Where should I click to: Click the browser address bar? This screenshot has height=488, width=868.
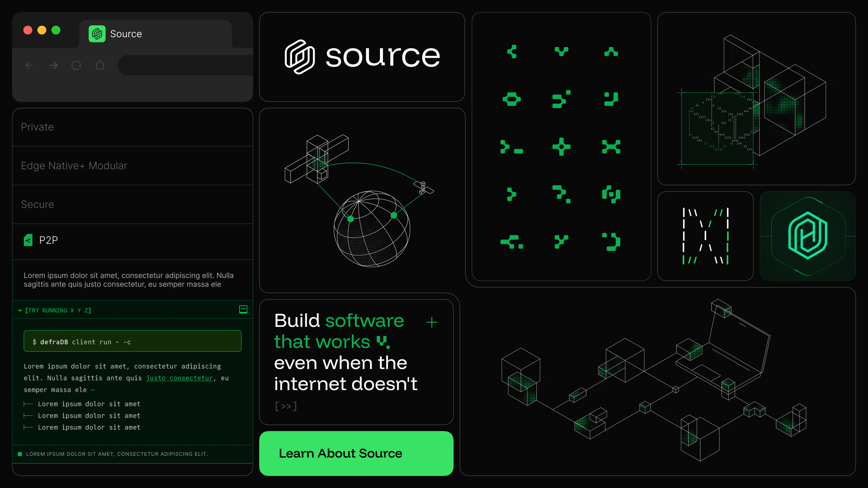coord(185,65)
